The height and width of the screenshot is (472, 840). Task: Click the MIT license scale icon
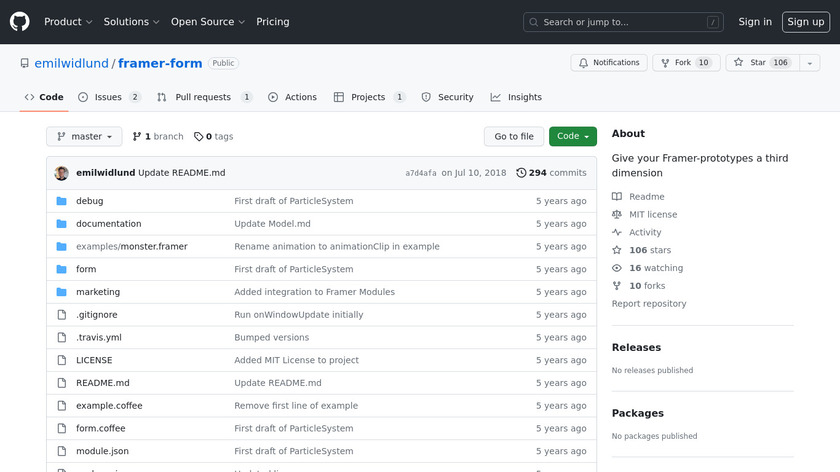click(x=617, y=215)
